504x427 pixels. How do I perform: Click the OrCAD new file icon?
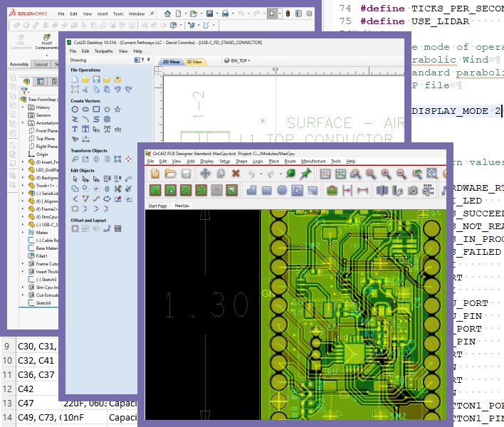tap(155, 174)
